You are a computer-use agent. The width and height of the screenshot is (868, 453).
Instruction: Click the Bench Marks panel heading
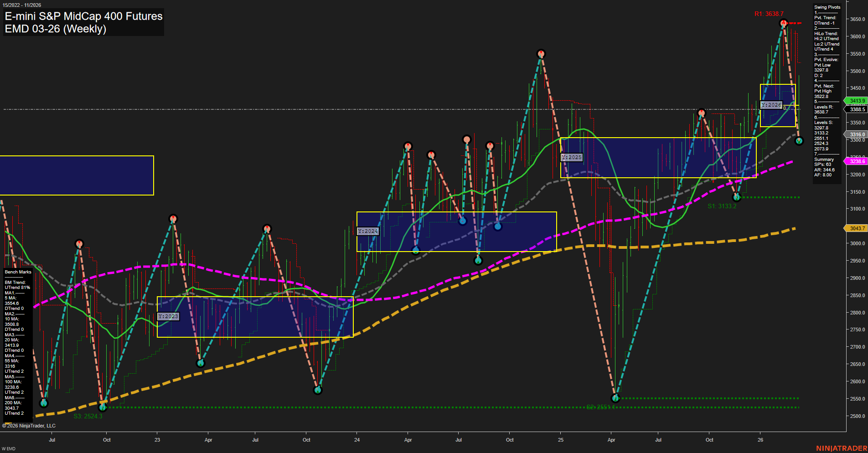18,272
